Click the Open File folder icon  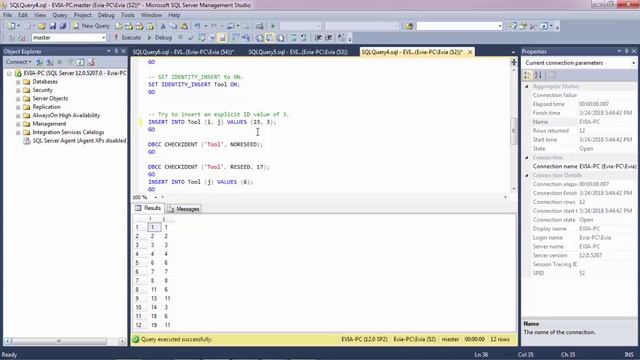(x=42, y=26)
